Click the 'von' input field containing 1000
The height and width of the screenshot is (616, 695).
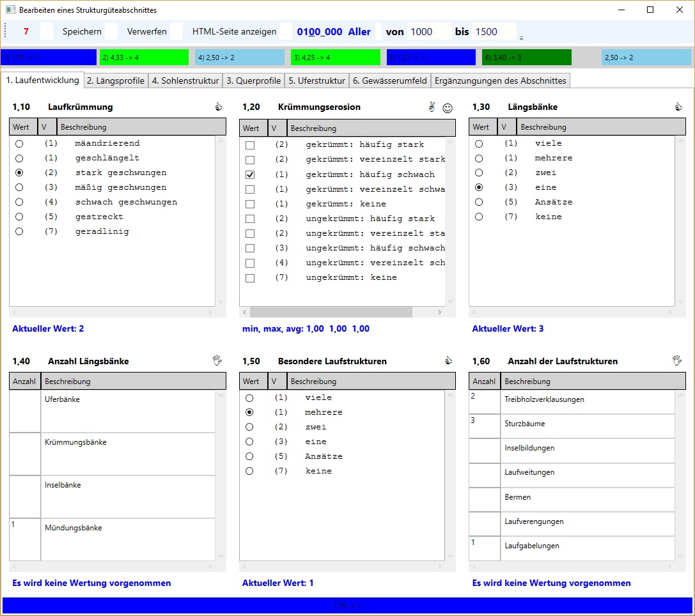coord(428,31)
